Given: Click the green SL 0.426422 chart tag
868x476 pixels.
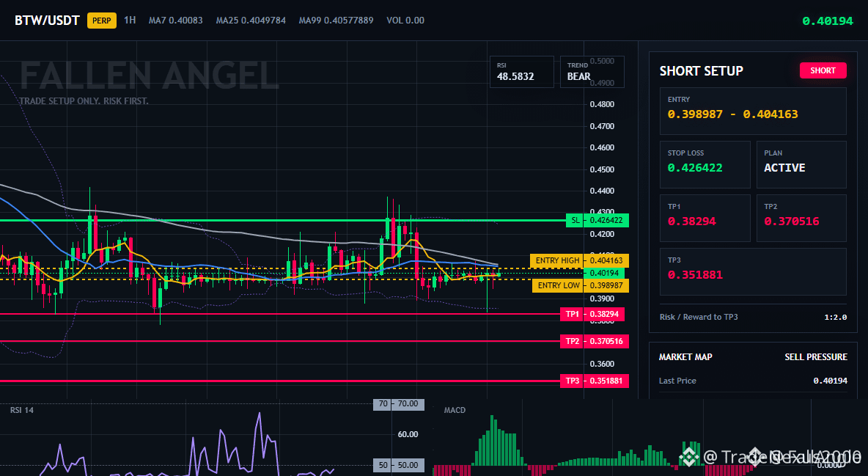Looking at the screenshot, I should pos(597,220).
